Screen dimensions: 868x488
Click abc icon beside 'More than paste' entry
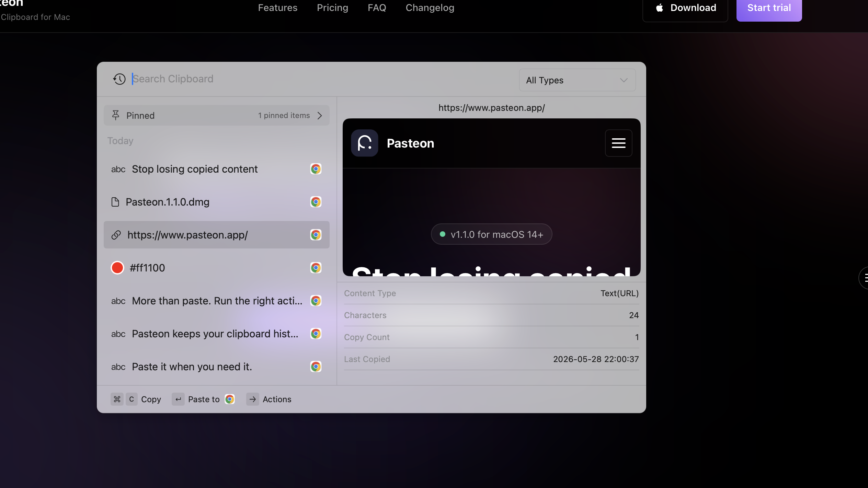click(118, 301)
